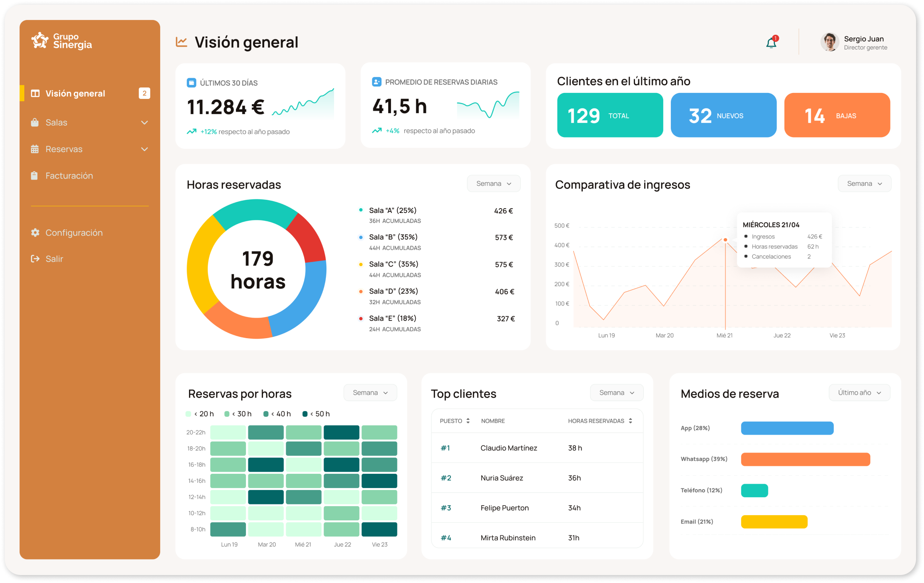Open Semana dropdown in Comparativa de ingresos
The image size is (924, 583).
pos(864,183)
